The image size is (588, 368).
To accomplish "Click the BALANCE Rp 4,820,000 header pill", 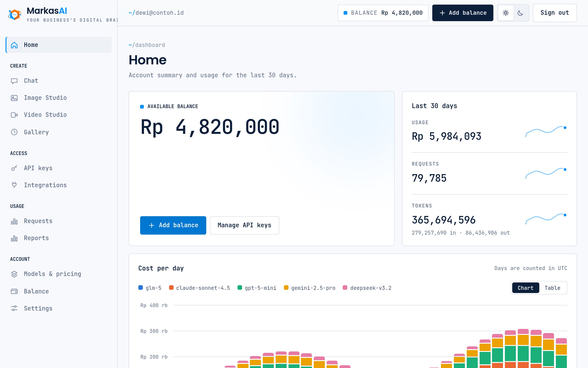I will pos(383,13).
